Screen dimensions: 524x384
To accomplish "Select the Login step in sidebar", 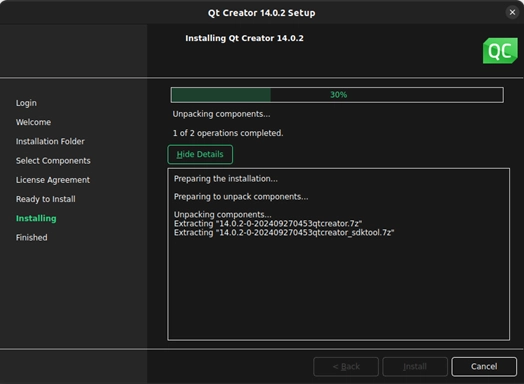I will click(26, 103).
